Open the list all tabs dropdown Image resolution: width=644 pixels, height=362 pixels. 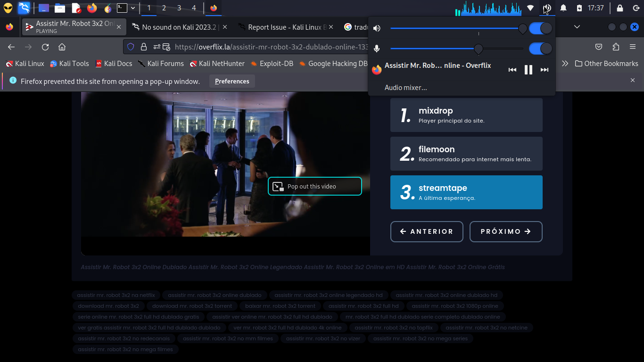pos(577,27)
